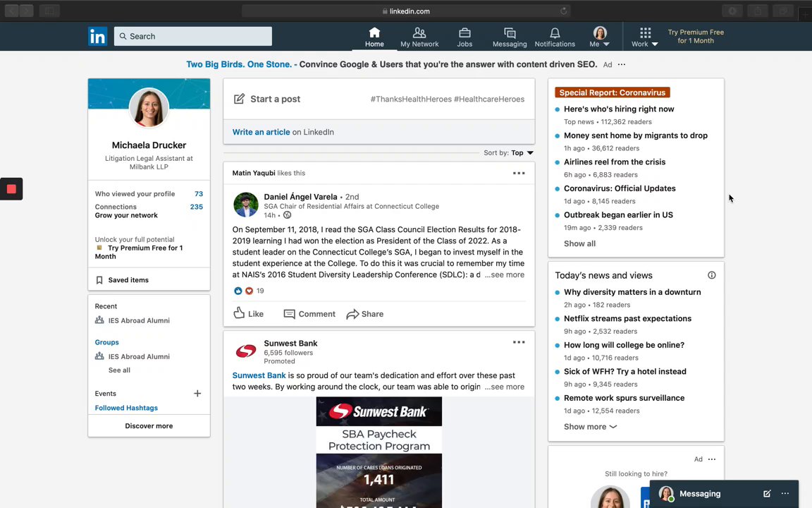Click the Two Big Birds. One Stone. ad link
812x508 pixels.
click(239, 64)
